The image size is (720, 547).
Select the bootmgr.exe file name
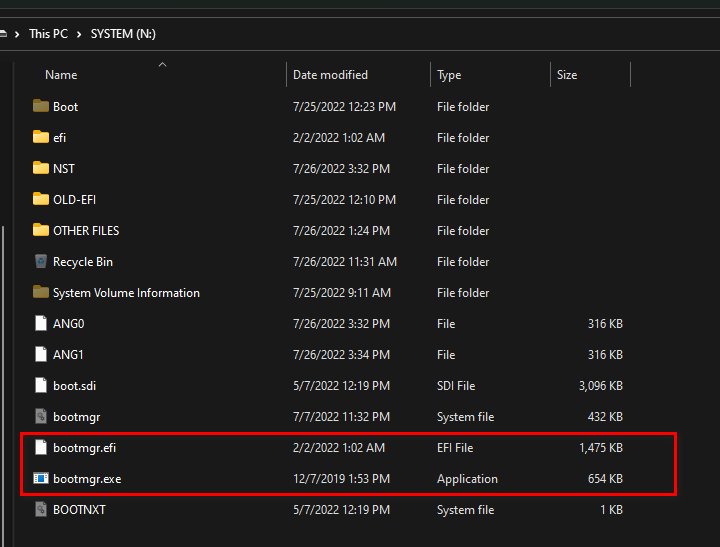[x=87, y=479]
